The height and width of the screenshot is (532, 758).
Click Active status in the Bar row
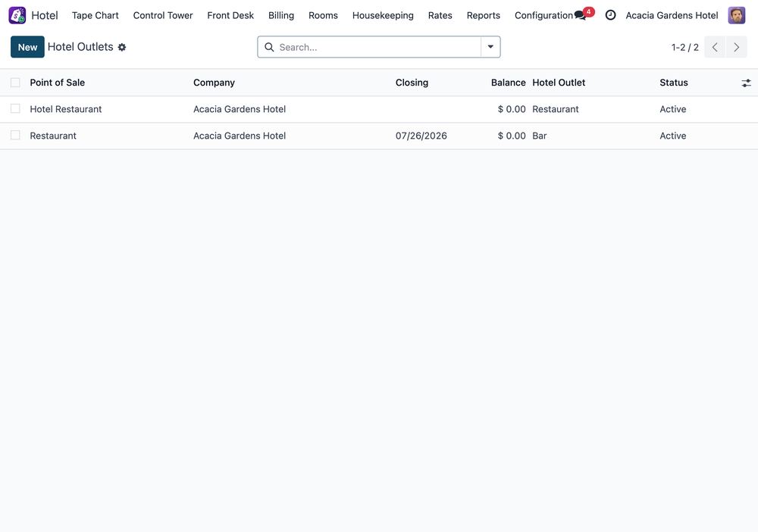[x=673, y=136]
